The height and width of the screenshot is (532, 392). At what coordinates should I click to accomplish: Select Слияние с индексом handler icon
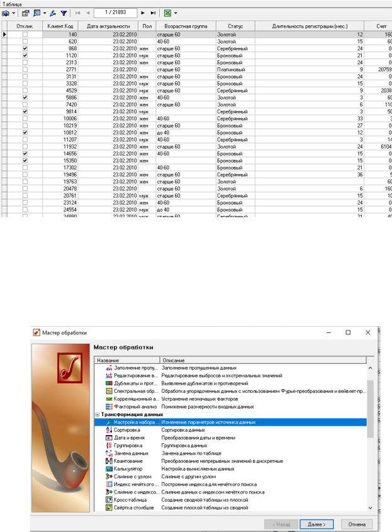(109, 492)
